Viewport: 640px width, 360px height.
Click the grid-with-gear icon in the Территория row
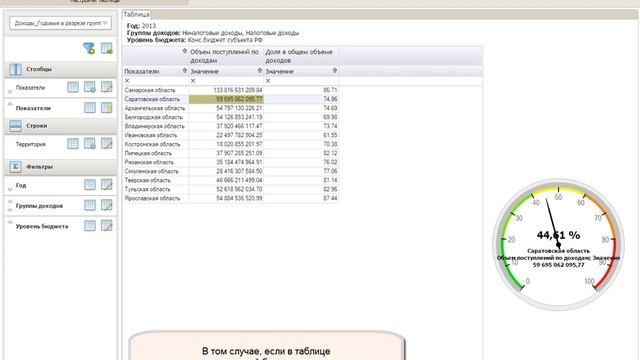(90, 144)
